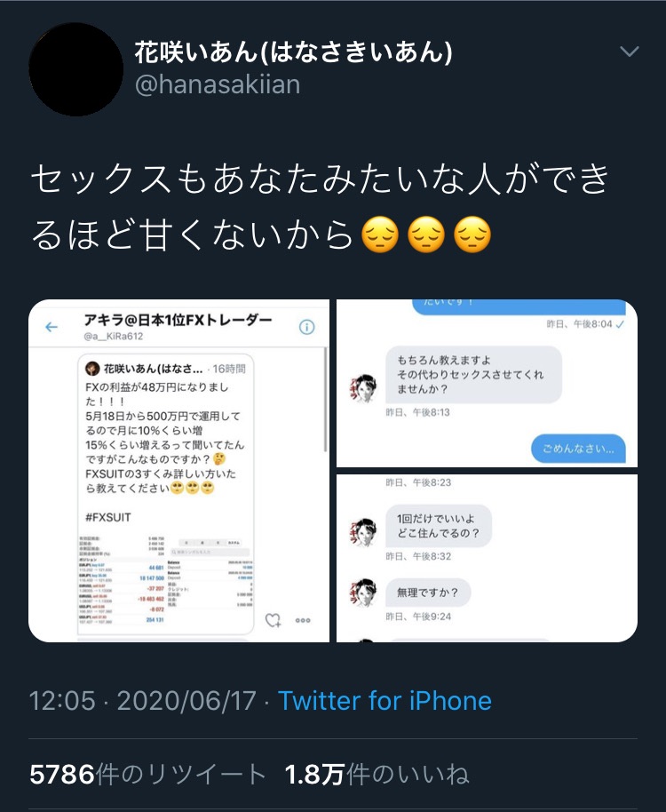This screenshot has height=812, width=666.
Task: View the 5786 retweets list
Action: [147, 774]
